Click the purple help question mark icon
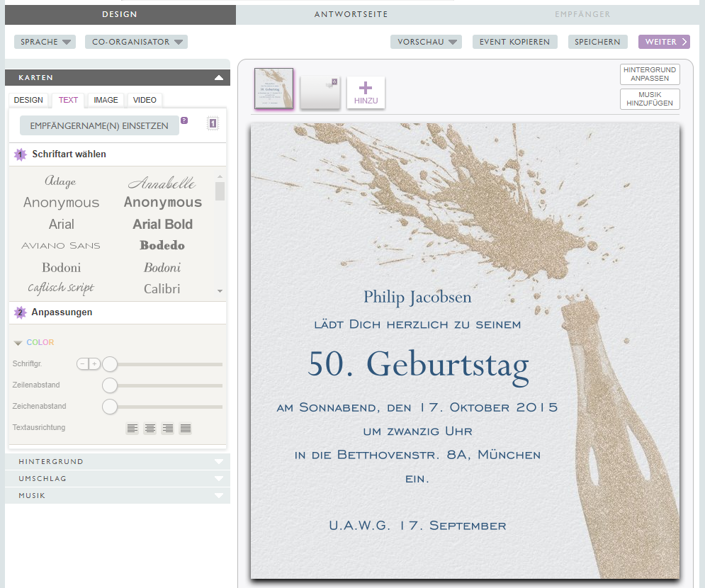 184,120
